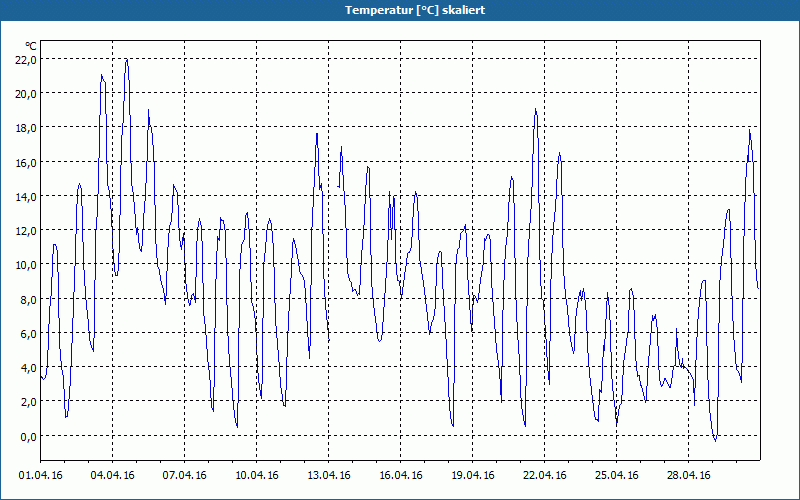This screenshot has height=500, width=800.
Task: Select the 19.04.16 date label
Action: tap(472, 475)
